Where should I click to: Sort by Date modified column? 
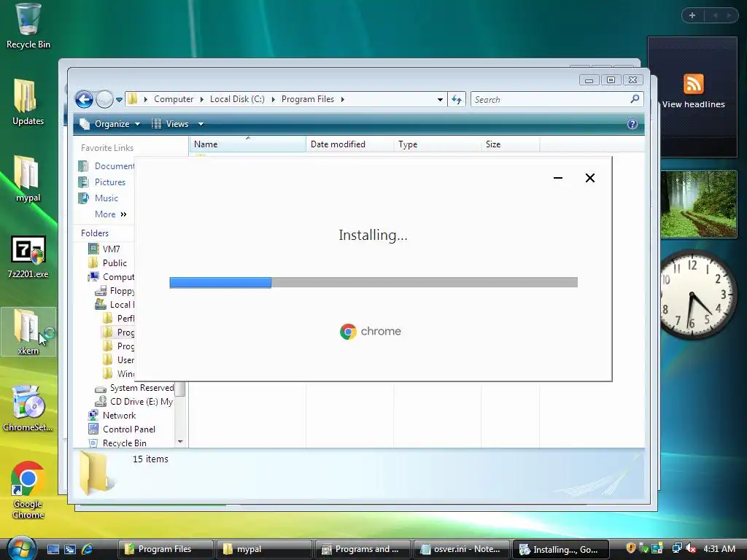(x=349, y=144)
